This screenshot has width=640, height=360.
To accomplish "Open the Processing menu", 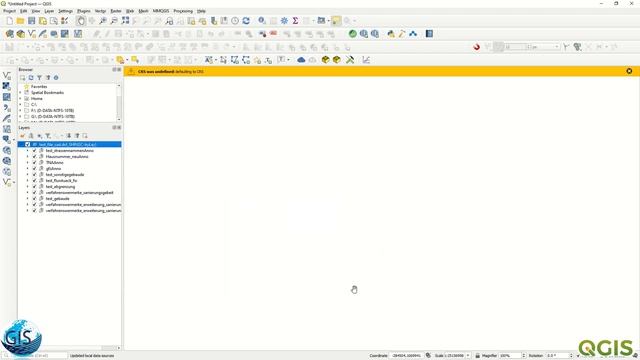I will coord(183,11).
